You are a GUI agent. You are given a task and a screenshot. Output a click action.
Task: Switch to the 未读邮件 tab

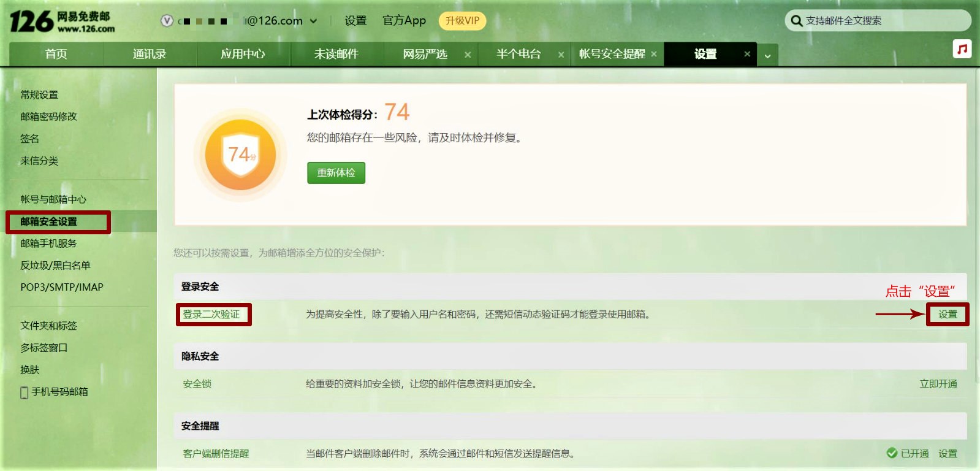click(x=336, y=54)
